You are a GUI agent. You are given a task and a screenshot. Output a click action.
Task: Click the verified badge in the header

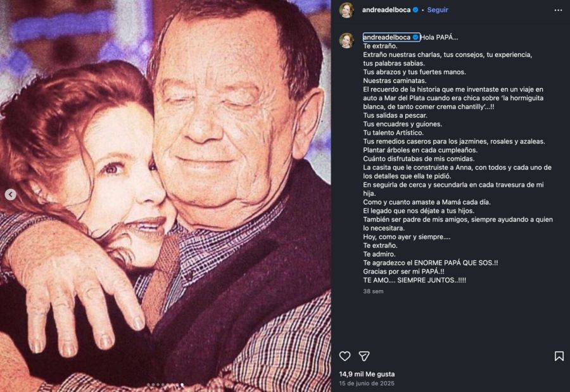(x=415, y=10)
